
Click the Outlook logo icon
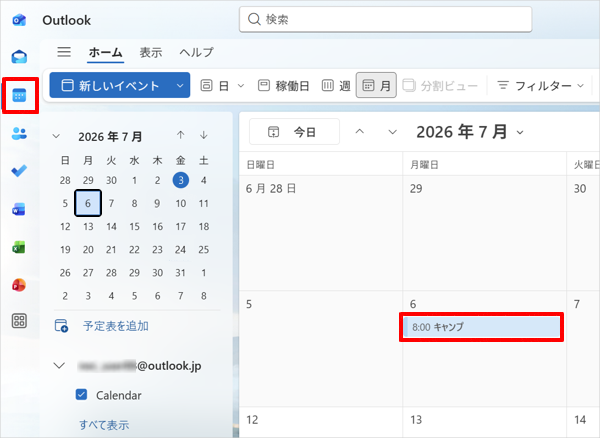pos(19,20)
